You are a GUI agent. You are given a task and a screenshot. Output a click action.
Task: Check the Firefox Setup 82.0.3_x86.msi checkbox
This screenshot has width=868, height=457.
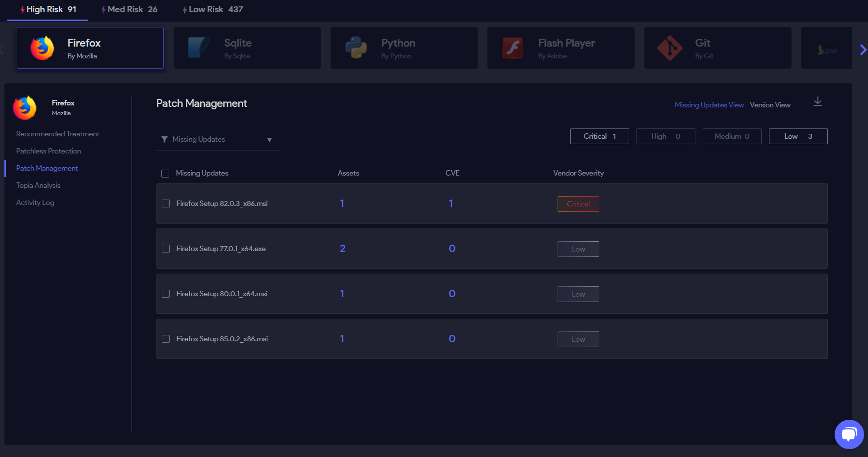[x=166, y=203]
